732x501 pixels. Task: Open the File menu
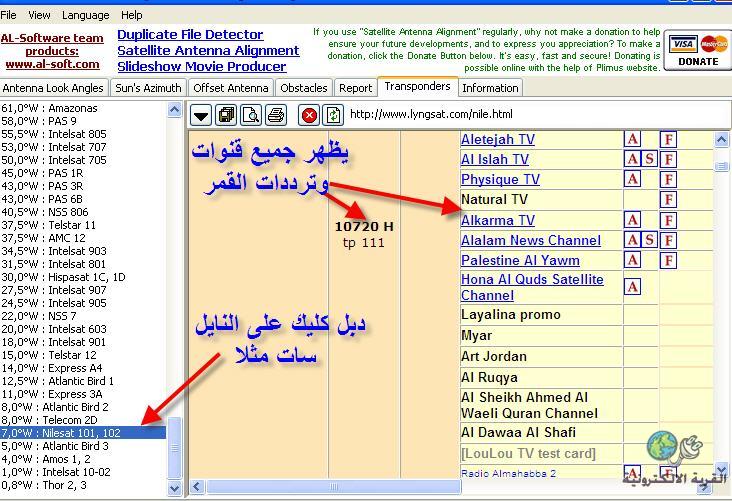(8, 15)
